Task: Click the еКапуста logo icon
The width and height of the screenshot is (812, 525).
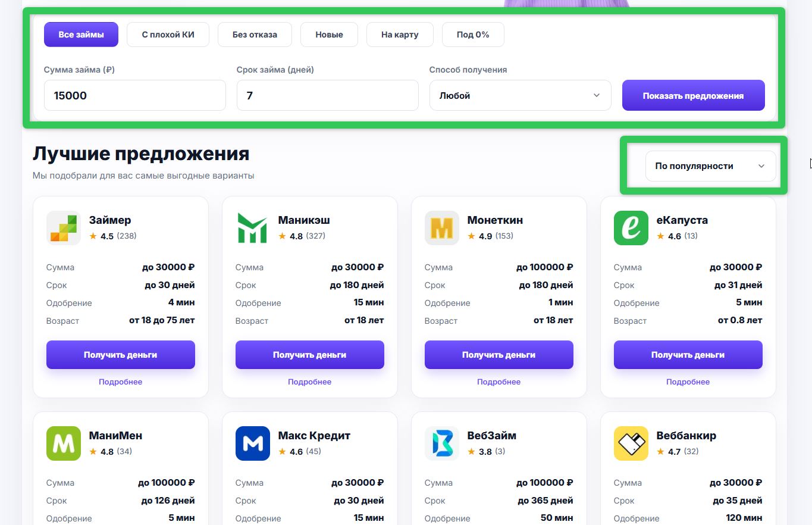Action: coord(631,228)
